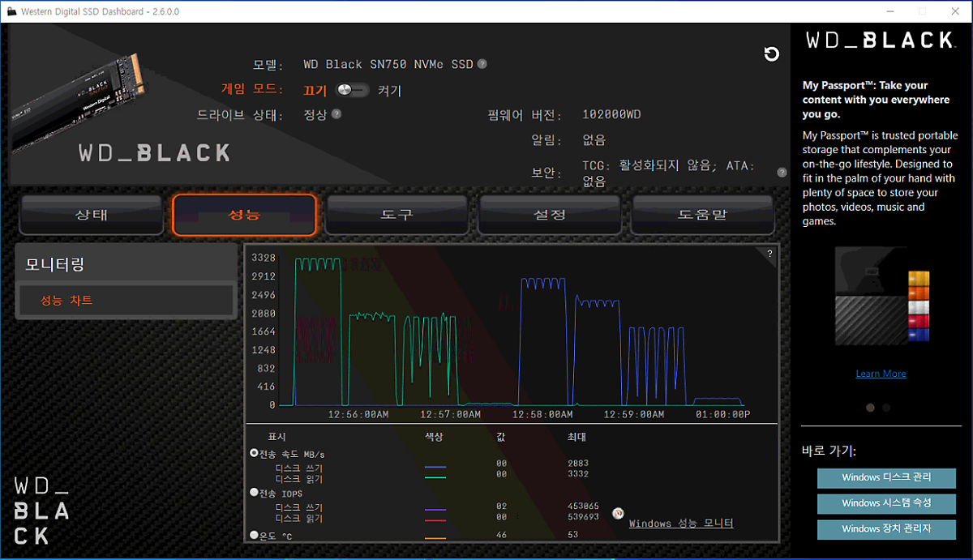This screenshot has width=973, height=560.
Task: Select the second ad carousel dot
Action: click(x=886, y=408)
